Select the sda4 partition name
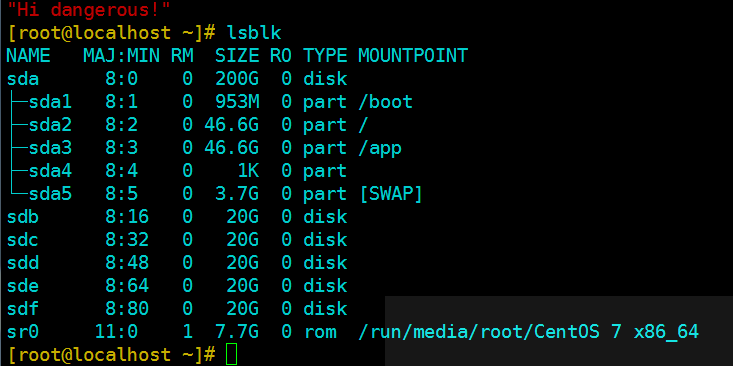 50,171
